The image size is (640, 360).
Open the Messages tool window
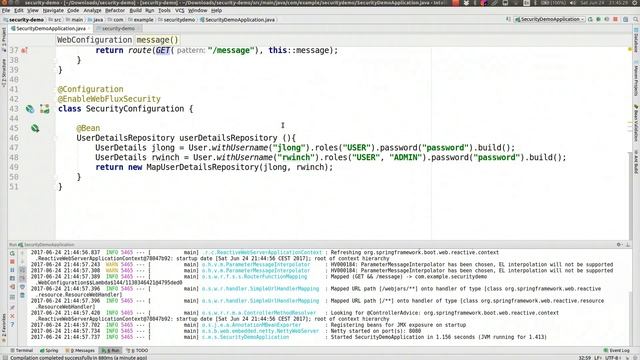coord(80,351)
